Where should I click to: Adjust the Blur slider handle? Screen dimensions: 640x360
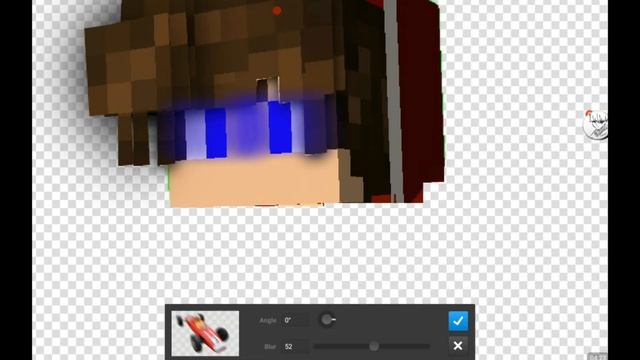click(374, 346)
